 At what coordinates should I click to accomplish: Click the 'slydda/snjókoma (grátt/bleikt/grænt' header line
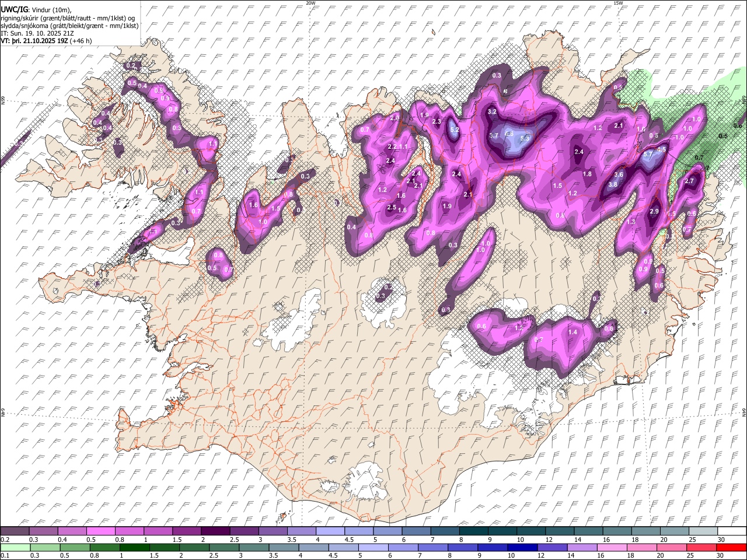point(69,26)
